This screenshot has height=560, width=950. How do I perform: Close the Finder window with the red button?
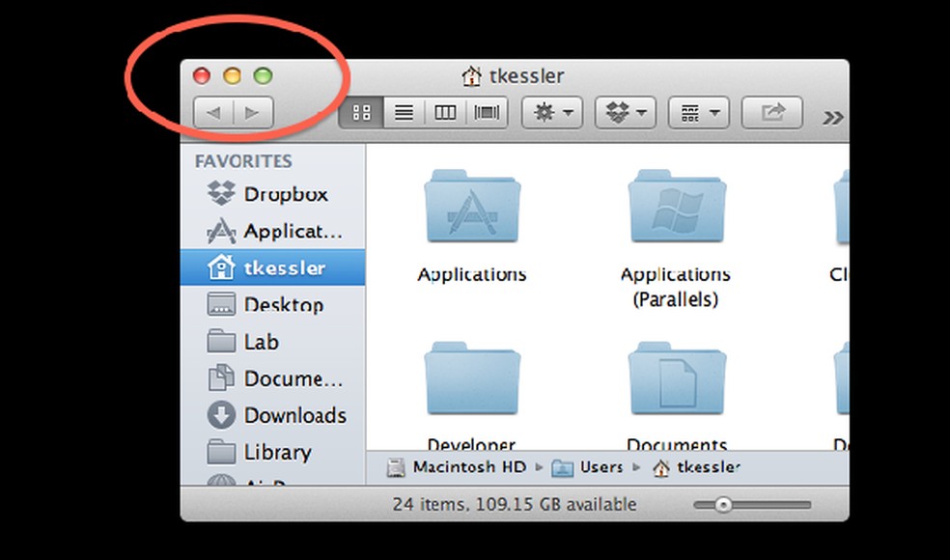coord(201,75)
